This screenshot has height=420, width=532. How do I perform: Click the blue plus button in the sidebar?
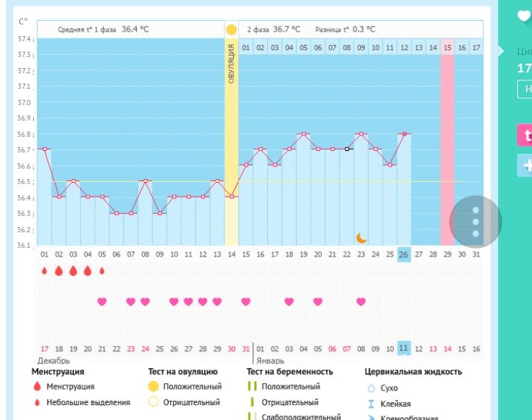click(525, 166)
